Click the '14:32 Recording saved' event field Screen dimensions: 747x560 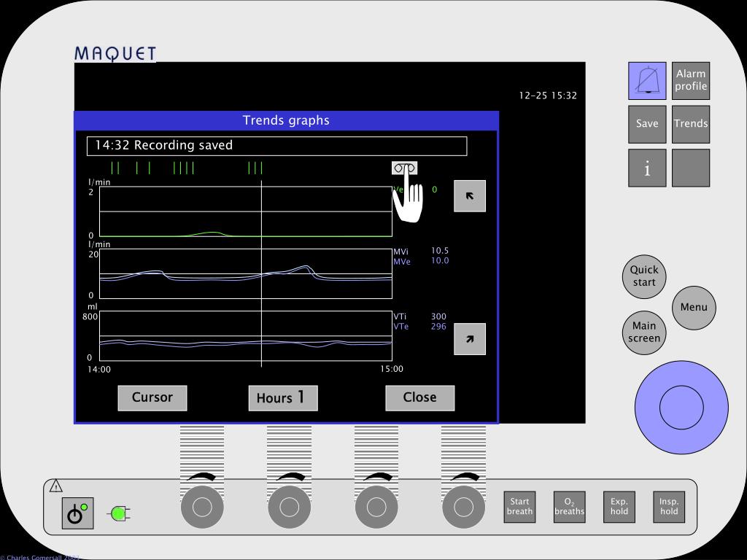pyautogui.click(x=276, y=146)
